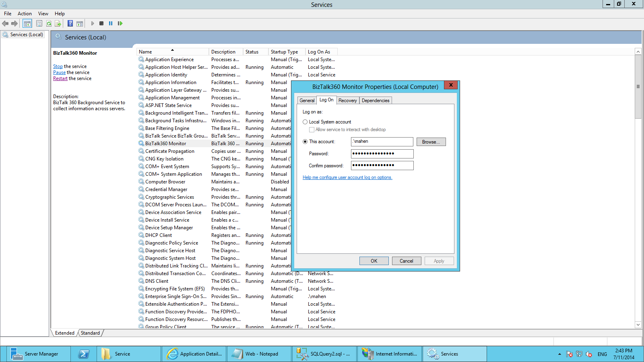Viewport: 644px width, 362px height.
Task: Click the Back arrow in the toolbar
Action: [5, 23]
